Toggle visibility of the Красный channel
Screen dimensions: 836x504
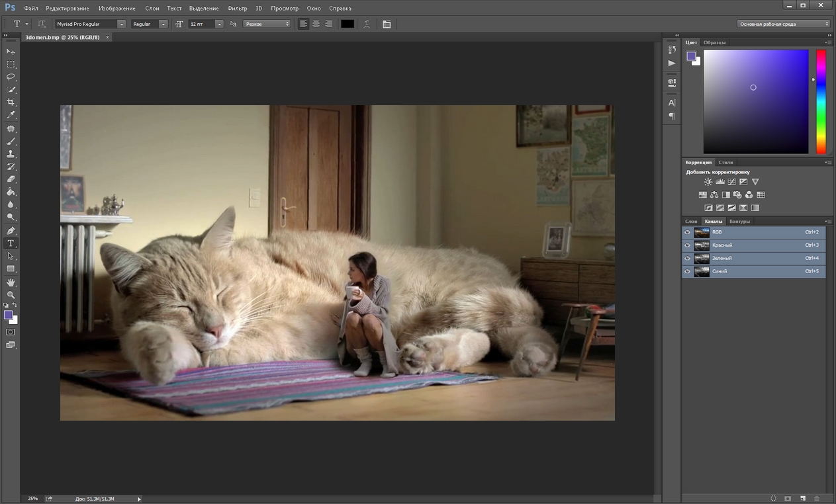[x=687, y=245]
